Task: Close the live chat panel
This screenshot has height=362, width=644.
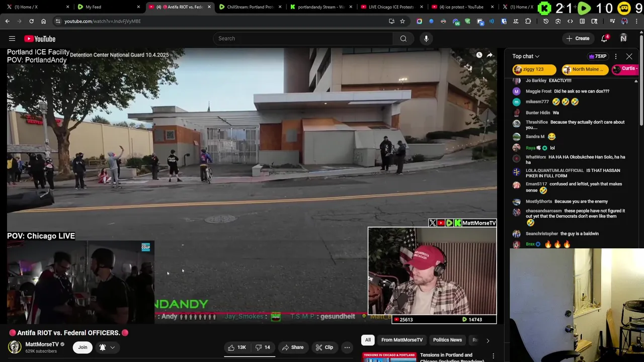Action: point(629,56)
